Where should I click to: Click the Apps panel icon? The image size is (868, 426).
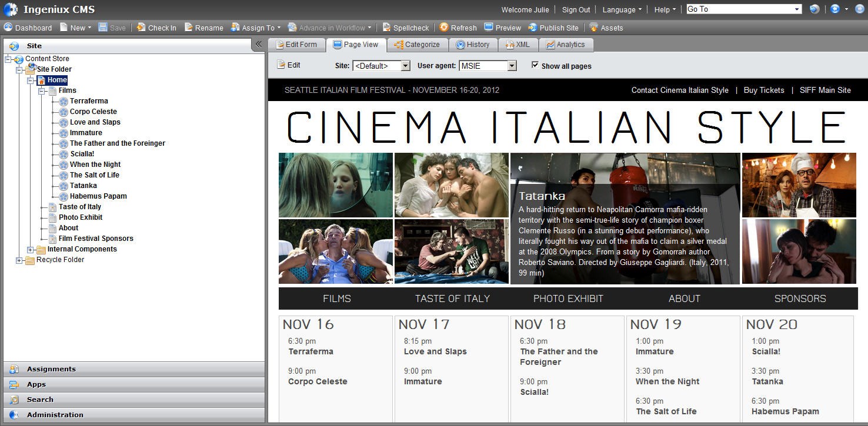(x=14, y=384)
